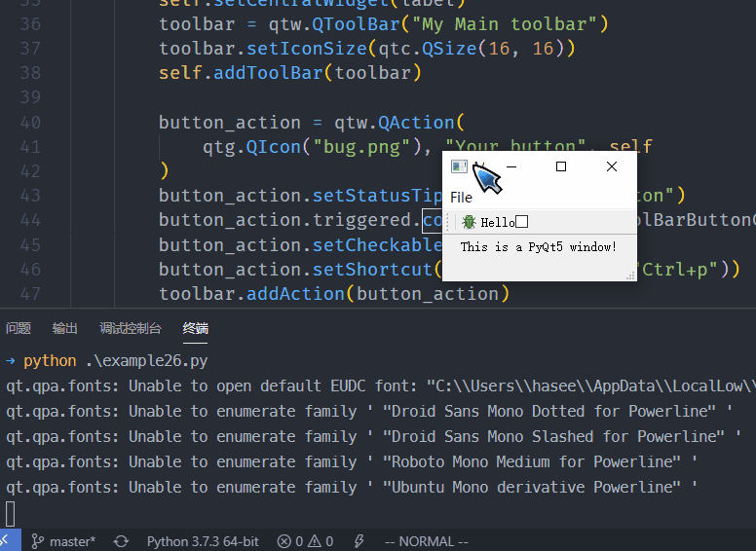This screenshot has height=551, width=756.
Task: Open the remote window indicator
Action: click(x=6, y=541)
